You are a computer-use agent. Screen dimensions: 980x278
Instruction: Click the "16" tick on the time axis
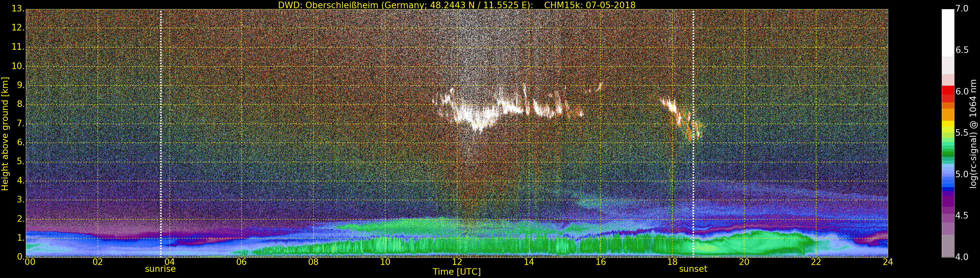601,262
